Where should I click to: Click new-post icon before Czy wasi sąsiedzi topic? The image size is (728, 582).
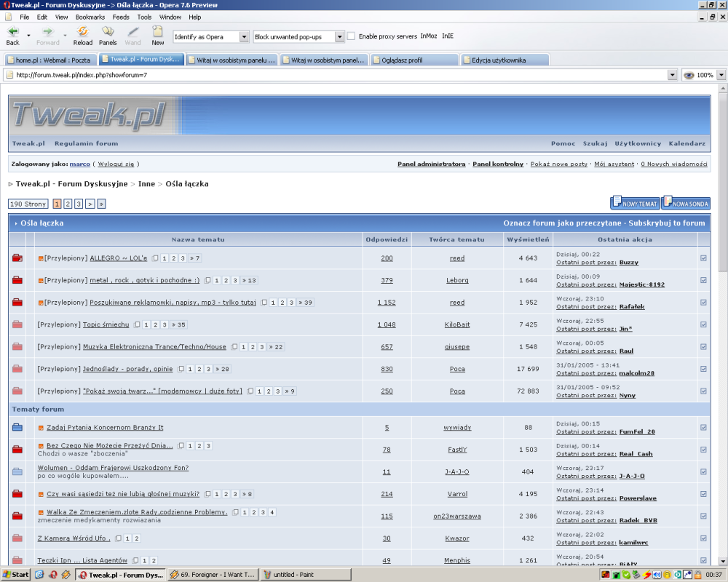pyautogui.click(x=41, y=494)
